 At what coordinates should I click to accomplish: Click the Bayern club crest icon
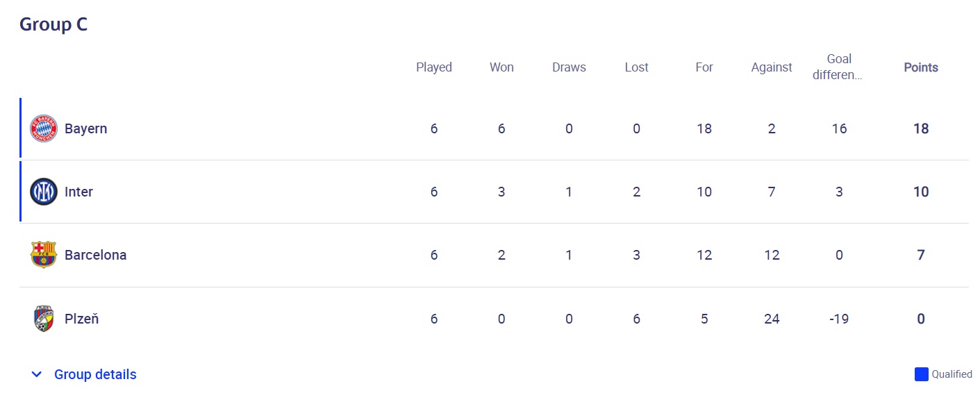point(43,128)
